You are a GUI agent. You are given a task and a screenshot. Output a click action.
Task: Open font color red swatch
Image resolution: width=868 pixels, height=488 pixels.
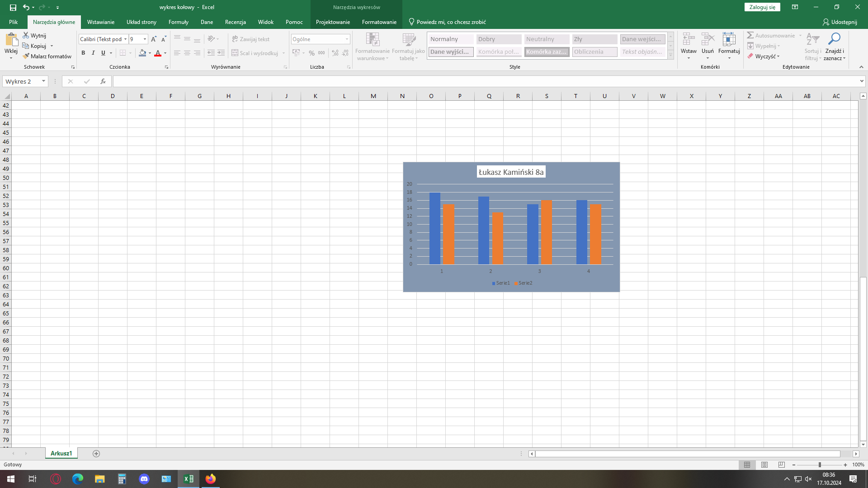point(158,53)
